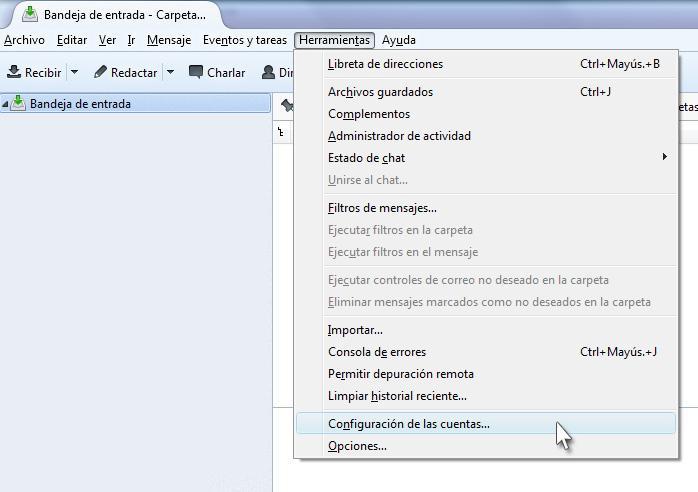The image size is (698, 492).
Task: Open the Redactar dropdown arrow
Action: click(x=170, y=72)
